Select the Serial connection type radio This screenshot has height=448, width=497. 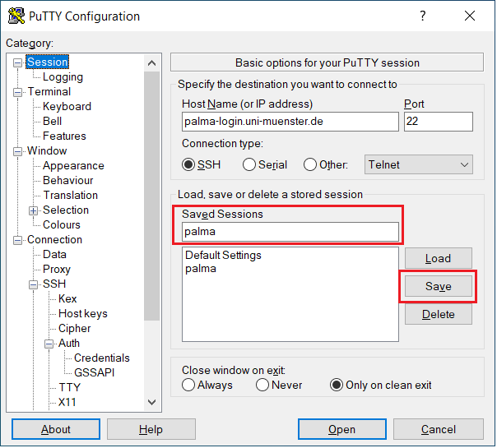[249, 164]
